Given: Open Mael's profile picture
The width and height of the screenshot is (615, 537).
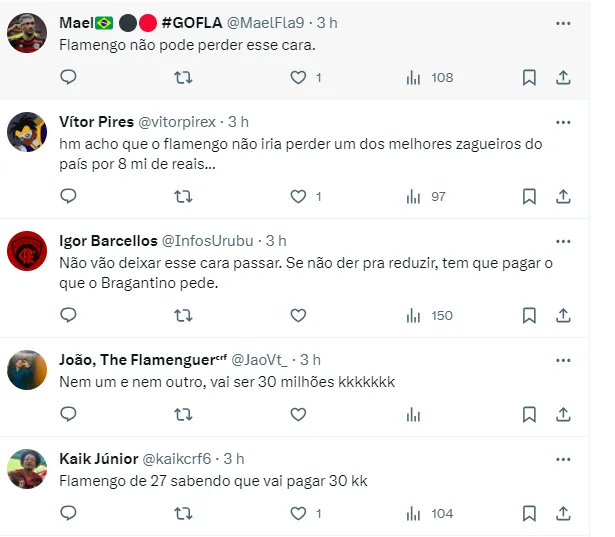Looking at the screenshot, I should tap(27, 34).
